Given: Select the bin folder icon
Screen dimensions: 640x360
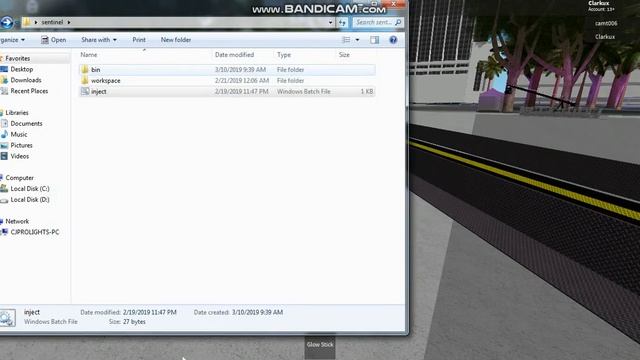Looking at the screenshot, I should pyautogui.click(x=84, y=69).
